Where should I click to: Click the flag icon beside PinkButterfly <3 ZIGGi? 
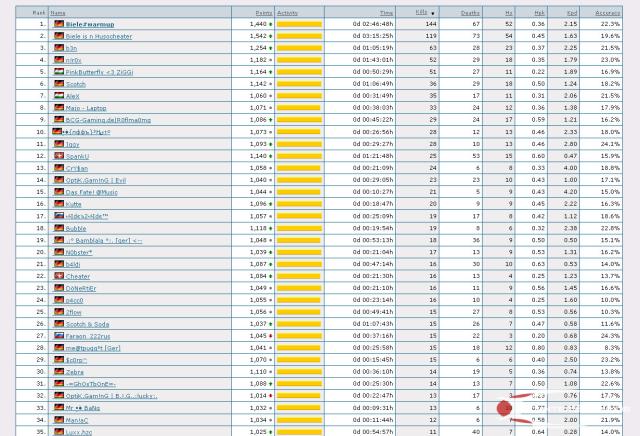58,72
